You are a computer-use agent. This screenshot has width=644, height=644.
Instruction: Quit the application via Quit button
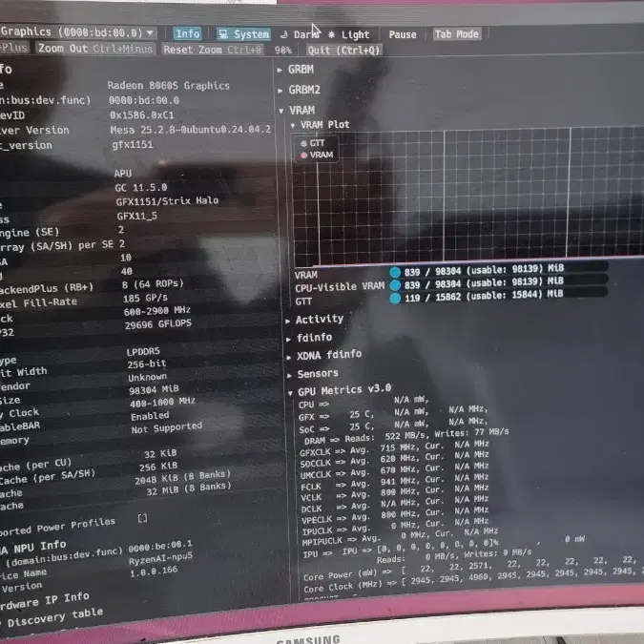click(343, 51)
